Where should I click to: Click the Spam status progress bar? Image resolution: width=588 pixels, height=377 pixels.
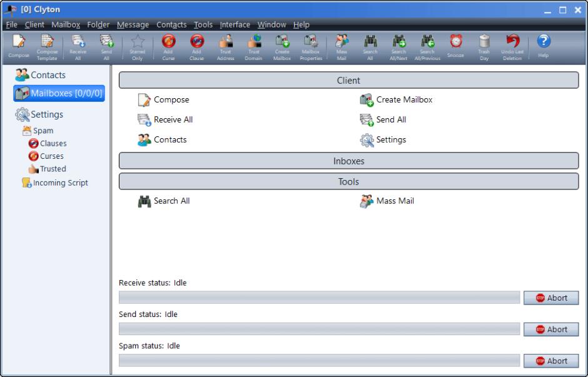pos(320,361)
